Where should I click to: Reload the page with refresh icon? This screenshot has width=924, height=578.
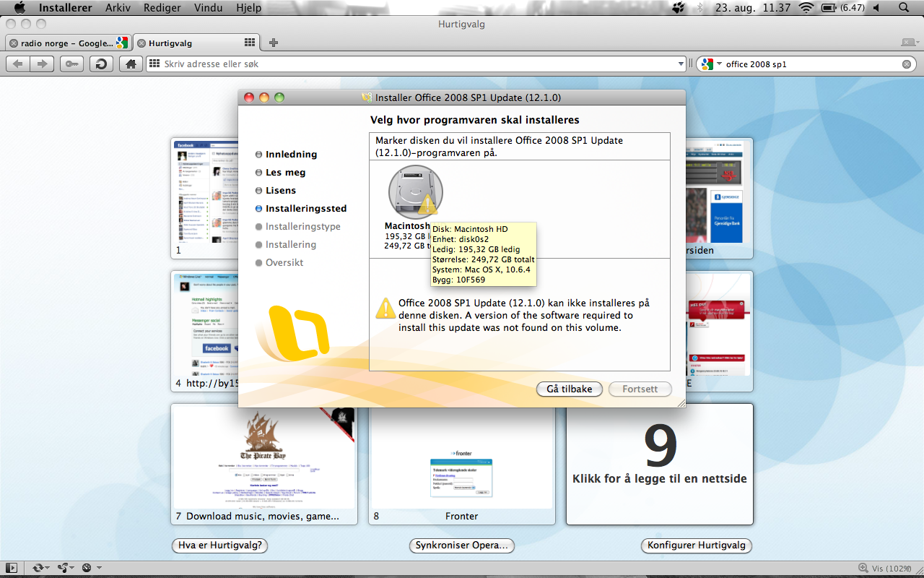pos(101,64)
